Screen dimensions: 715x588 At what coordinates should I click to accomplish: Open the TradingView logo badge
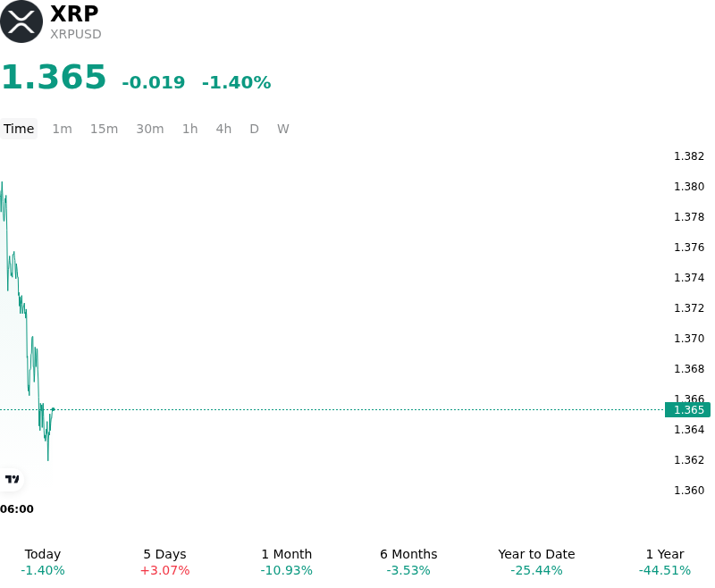point(12,479)
